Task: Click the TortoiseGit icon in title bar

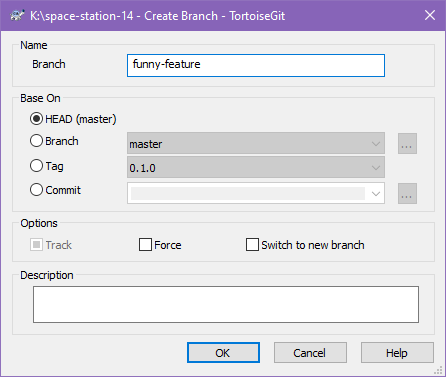Action: 17,15
